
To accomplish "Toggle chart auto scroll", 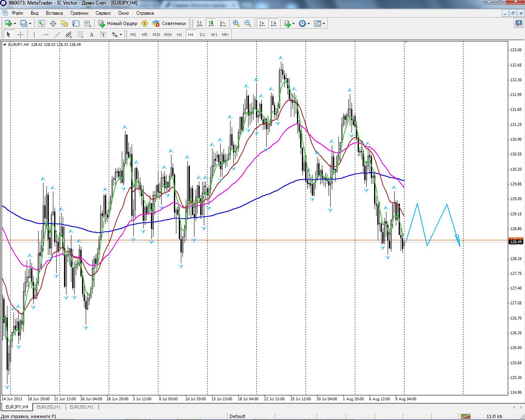I will 262,23.
